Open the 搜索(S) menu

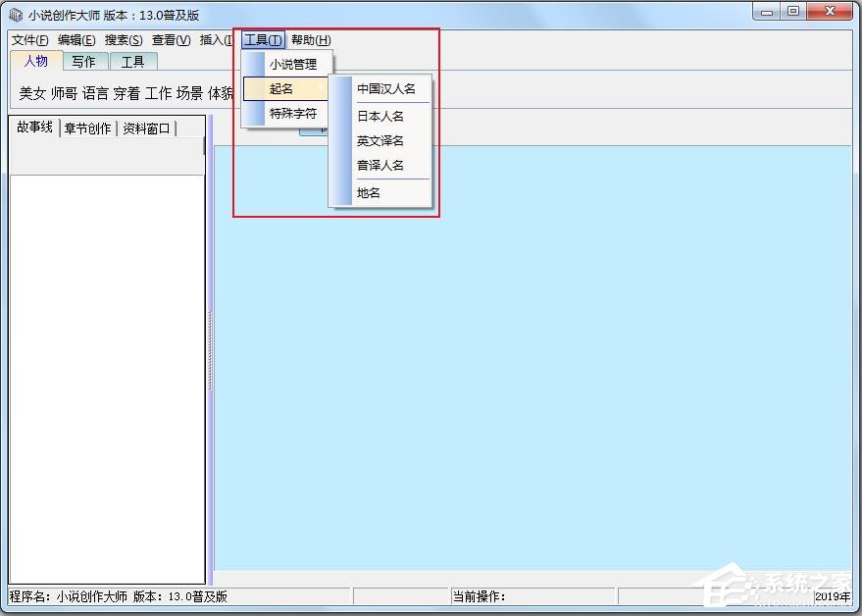point(124,40)
